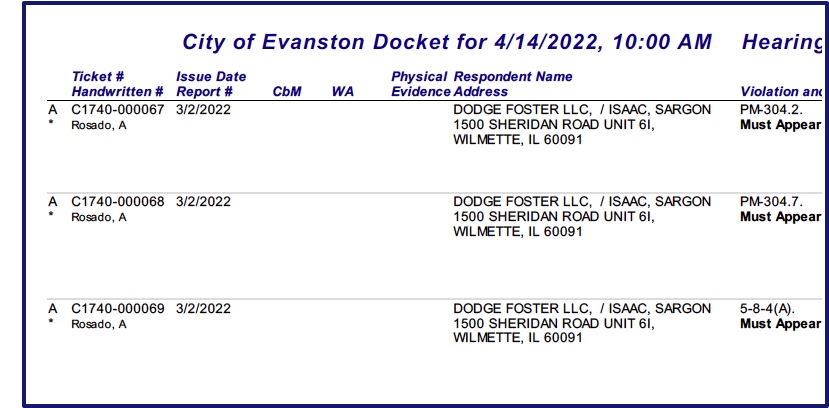Viewport: 829px width, 408px height.
Task: Click WILMETTE, IL 60091 in the last row
Action: [518, 339]
